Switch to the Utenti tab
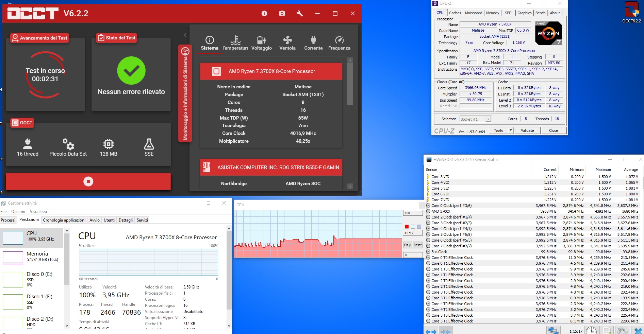Image resolution: width=644 pixels, height=334 pixels. click(109, 220)
